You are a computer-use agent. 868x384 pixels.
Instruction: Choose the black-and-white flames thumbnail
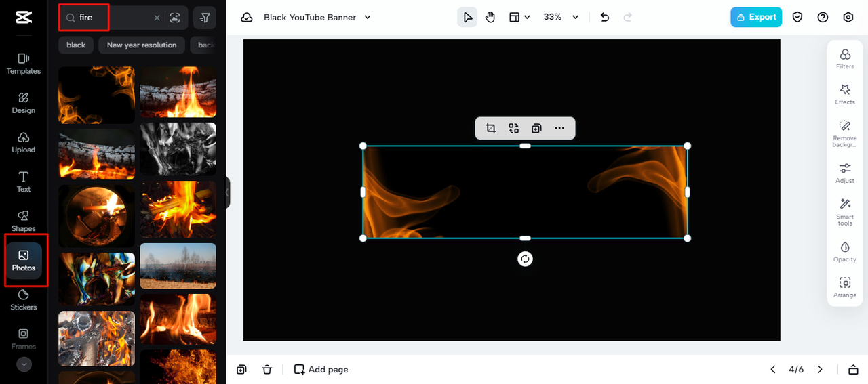click(x=178, y=149)
